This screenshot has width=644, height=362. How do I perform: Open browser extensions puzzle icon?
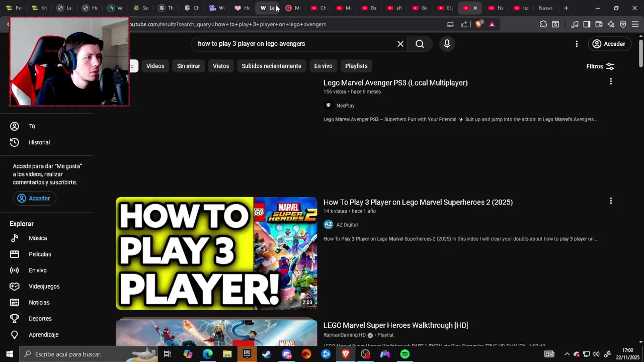[x=543, y=24]
